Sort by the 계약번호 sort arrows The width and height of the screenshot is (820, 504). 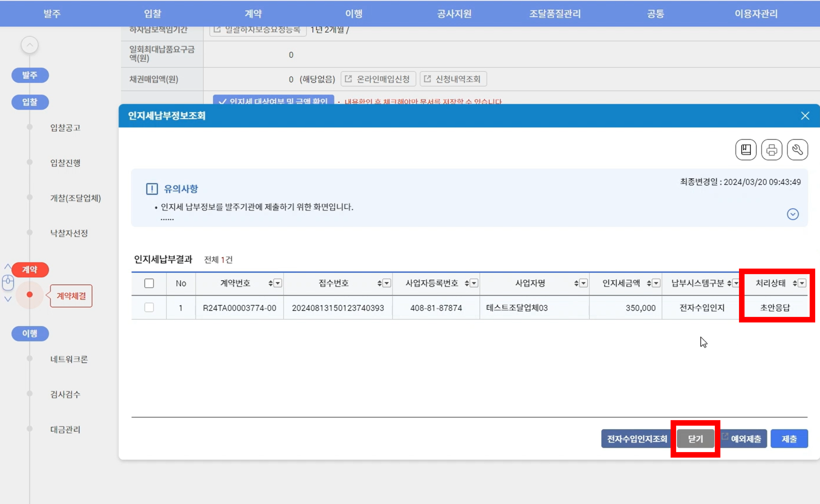click(271, 283)
